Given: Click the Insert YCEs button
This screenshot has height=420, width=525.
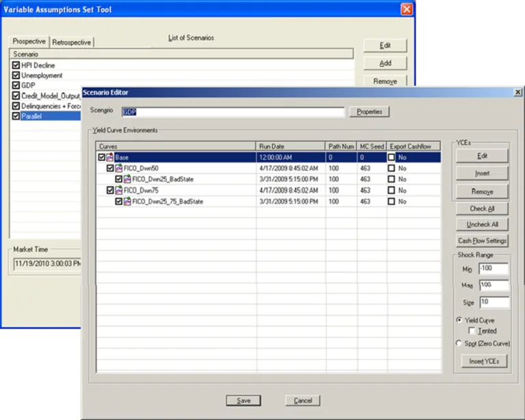Looking at the screenshot, I should point(484,361).
